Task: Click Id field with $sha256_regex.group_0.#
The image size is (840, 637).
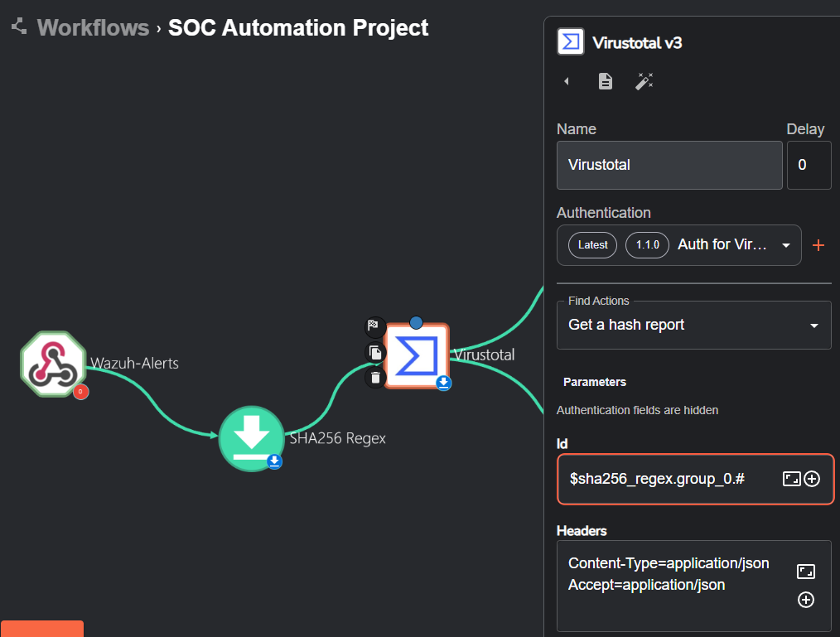Action: coord(695,479)
